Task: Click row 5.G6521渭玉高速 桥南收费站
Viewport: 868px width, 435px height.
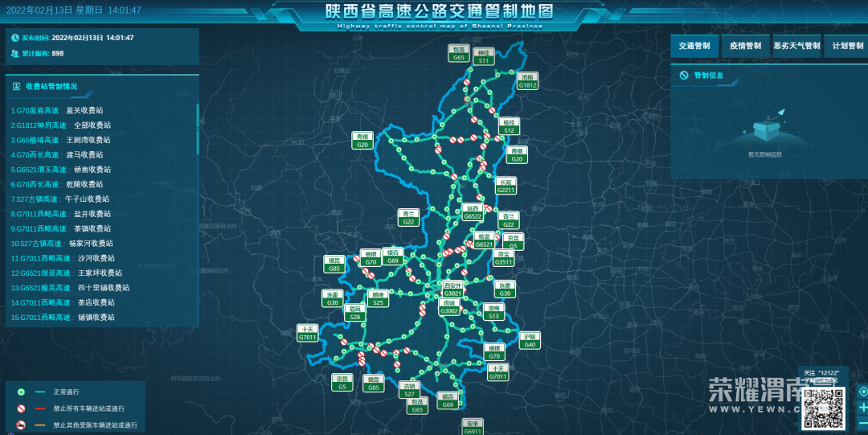Action: pos(61,170)
